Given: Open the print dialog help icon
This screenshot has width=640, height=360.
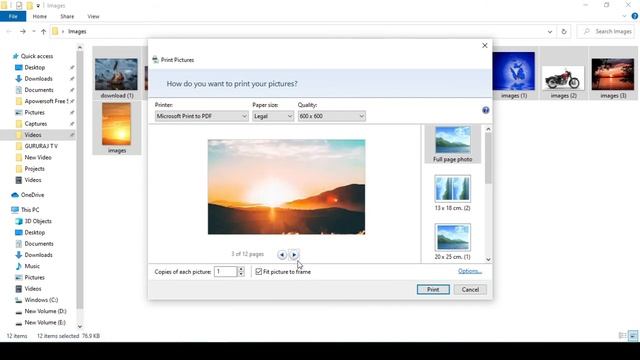Looking at the screenshot, I should point(485,110).
